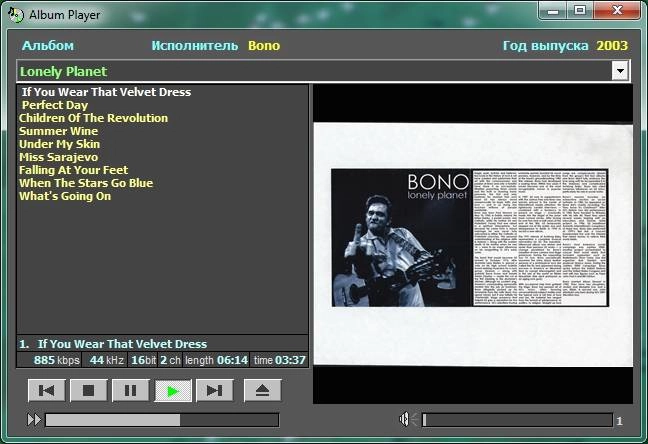648x444 pixels.
Task: Pause the current song
Action: (x=131, y=390)
